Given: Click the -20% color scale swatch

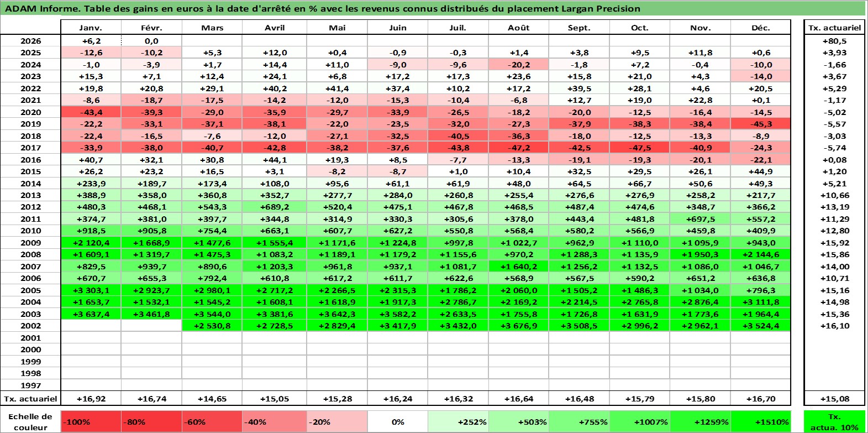Looking at the screenshot, I should point(337,422).
